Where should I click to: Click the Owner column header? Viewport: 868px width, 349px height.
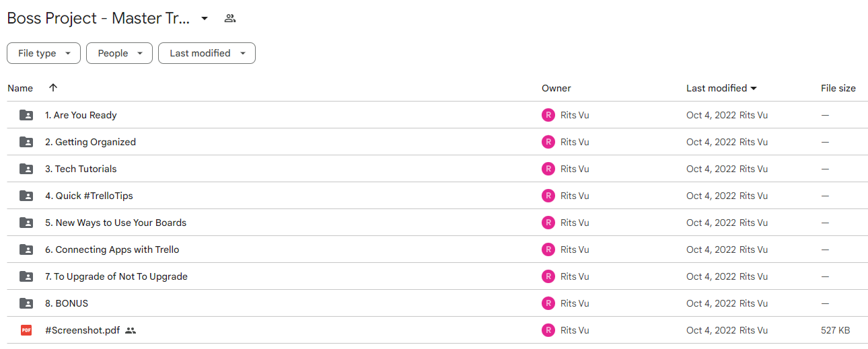[556, 88]
